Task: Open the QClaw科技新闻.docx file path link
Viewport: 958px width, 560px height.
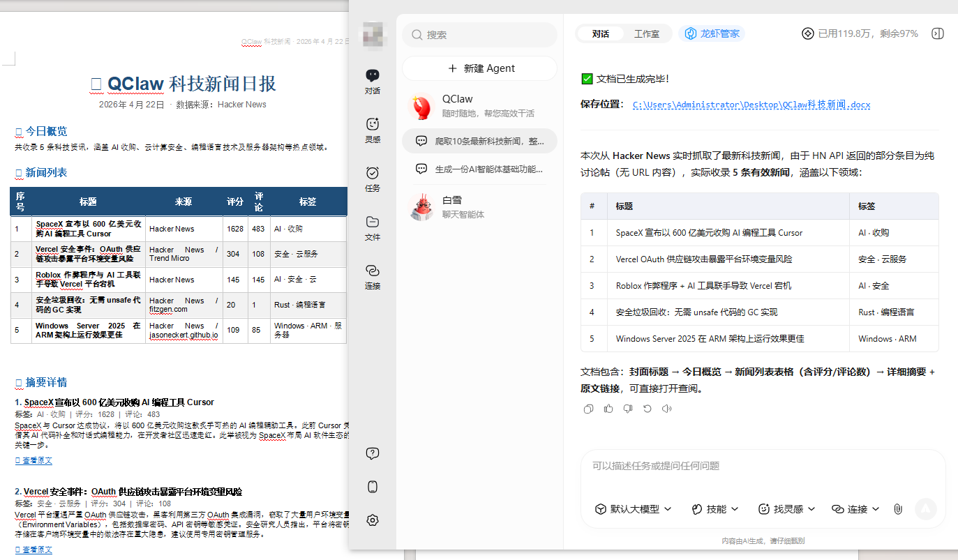Action: pos(751,105)
